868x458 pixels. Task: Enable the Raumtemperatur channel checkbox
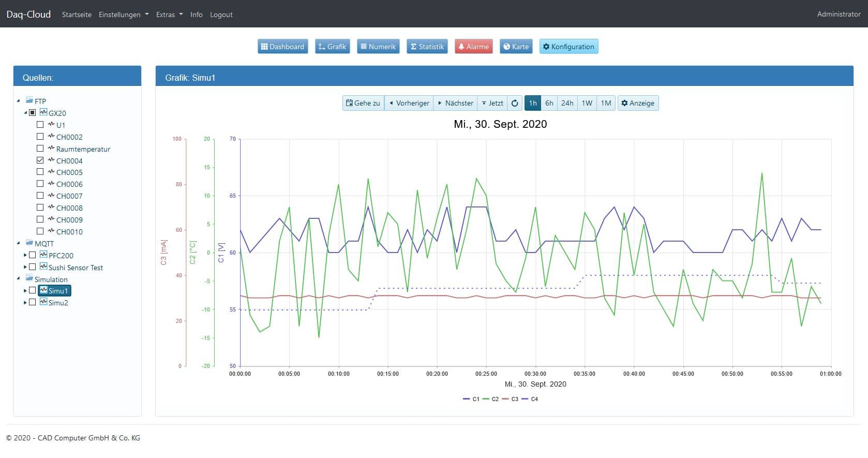click(40, 149)
